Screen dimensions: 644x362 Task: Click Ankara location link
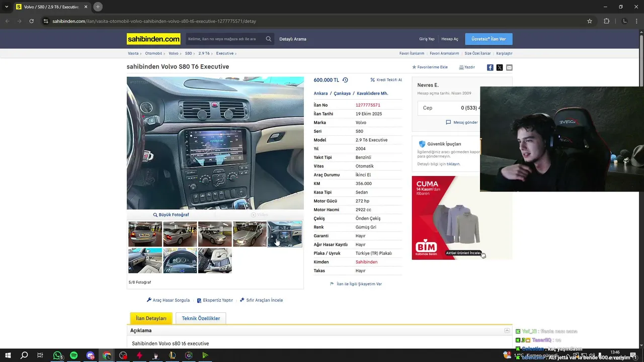click(x=320, y=94)
